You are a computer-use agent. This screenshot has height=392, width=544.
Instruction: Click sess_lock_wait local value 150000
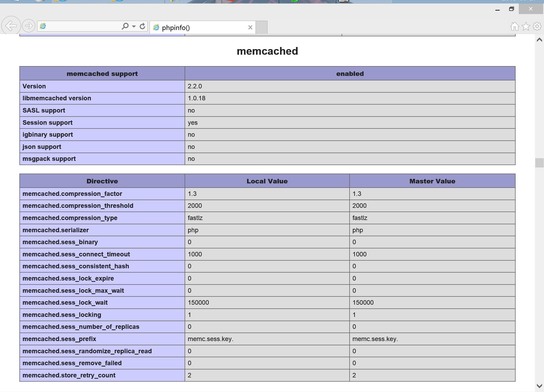tap(198, 303)
